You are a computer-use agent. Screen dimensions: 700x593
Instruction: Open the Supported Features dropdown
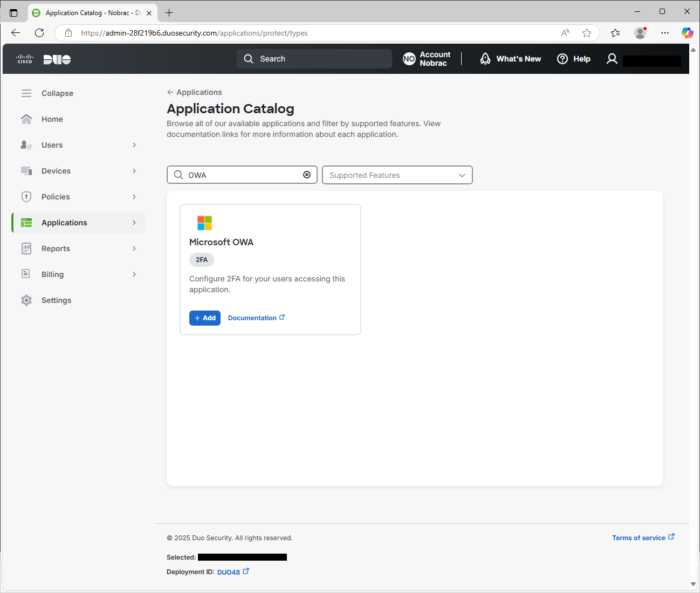point(397,175)
